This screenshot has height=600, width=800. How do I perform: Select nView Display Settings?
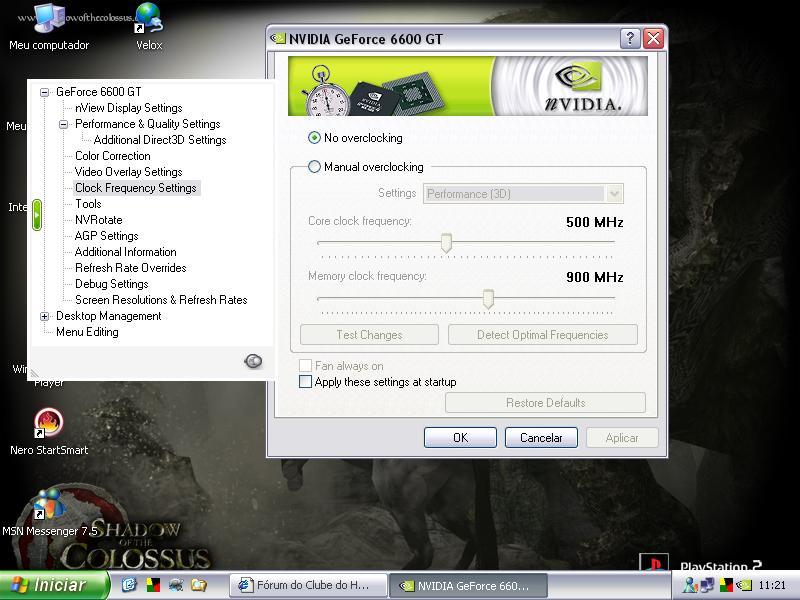tap(129, 108)
